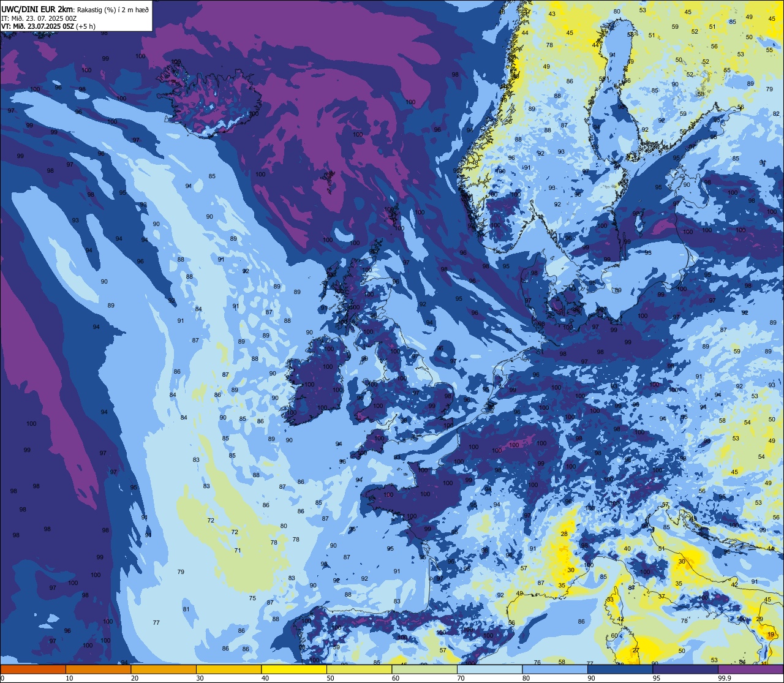This screenshot has height=683, width=784.
Task: Click the humidity value '27' near Sardinia
Action: (636, 651)
